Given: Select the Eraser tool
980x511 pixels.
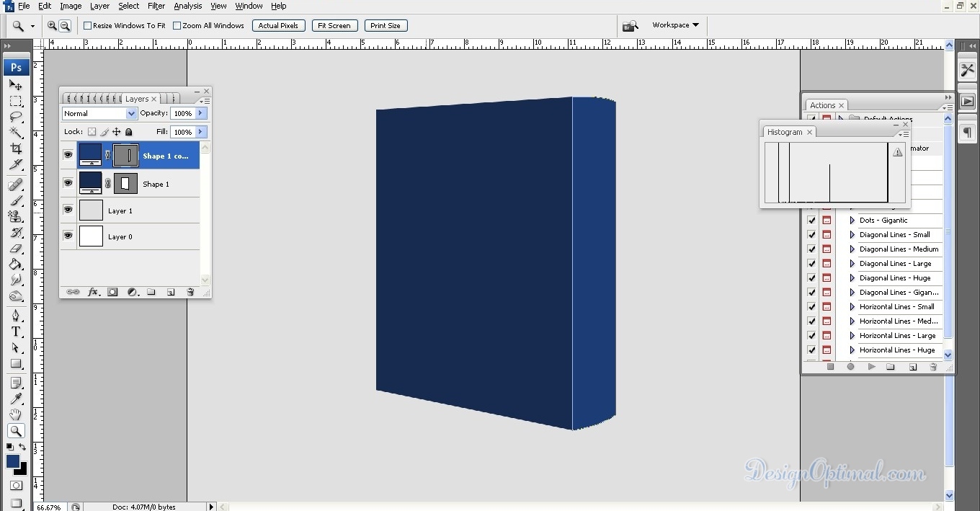Looking at the screenshot, I should click(16, 248).
